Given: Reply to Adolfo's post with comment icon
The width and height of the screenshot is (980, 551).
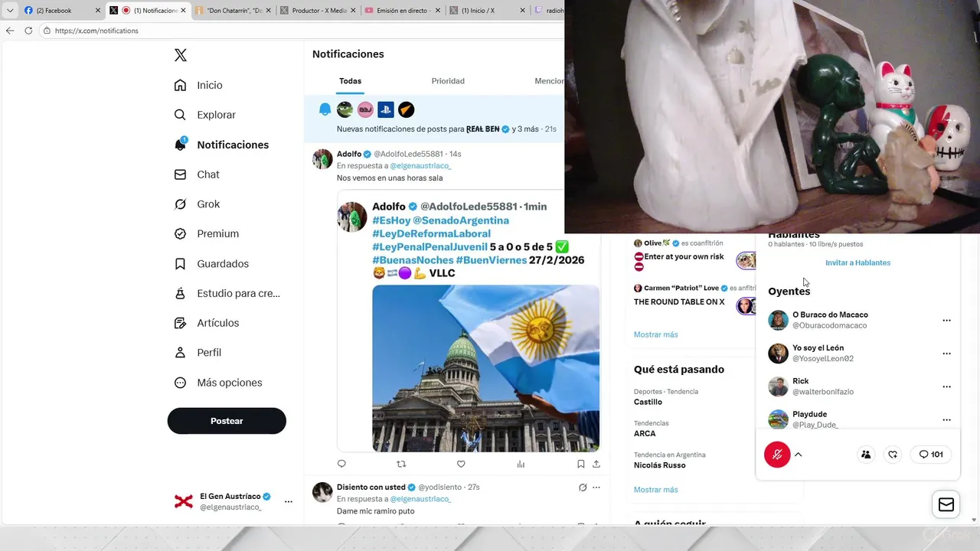Looking at the screenshot, I should pos(341,464).
